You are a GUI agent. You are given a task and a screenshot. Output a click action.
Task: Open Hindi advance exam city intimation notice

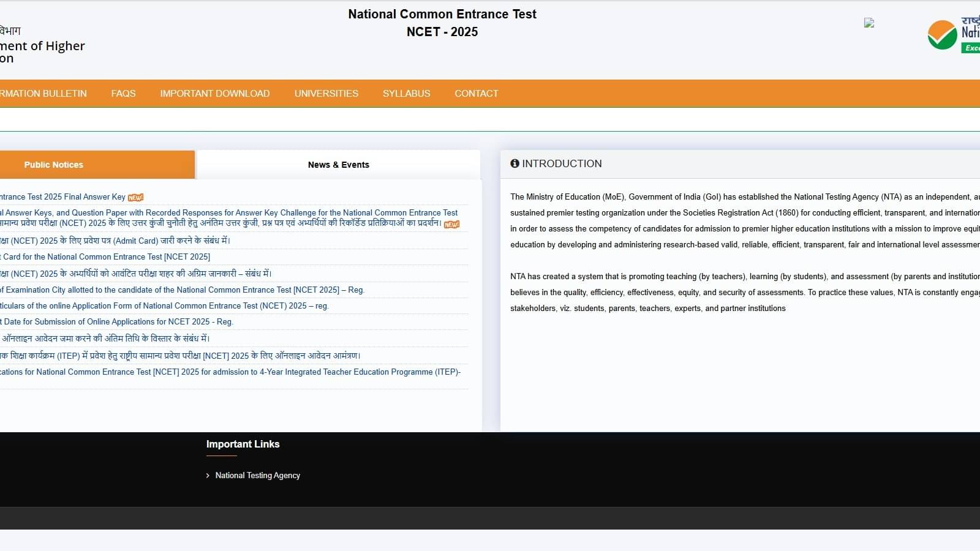(x=136, y=274)
